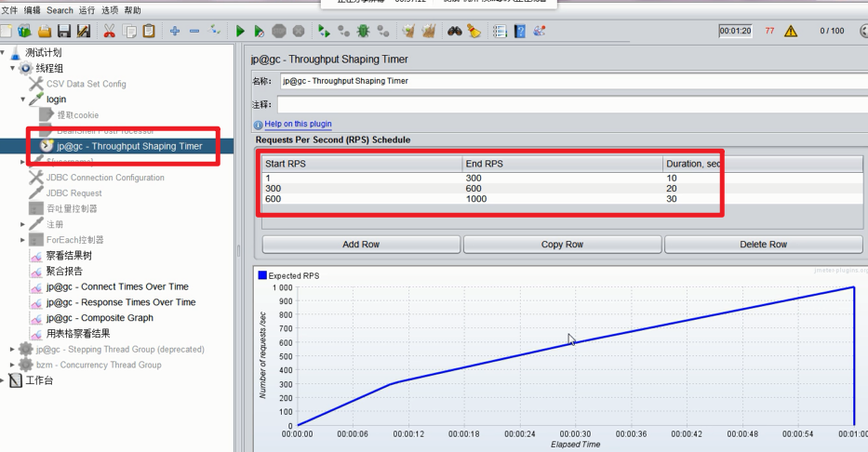Select CSV Data Set Config in tree
Viewport: 868px width, 452px height.
coord(86,84)
